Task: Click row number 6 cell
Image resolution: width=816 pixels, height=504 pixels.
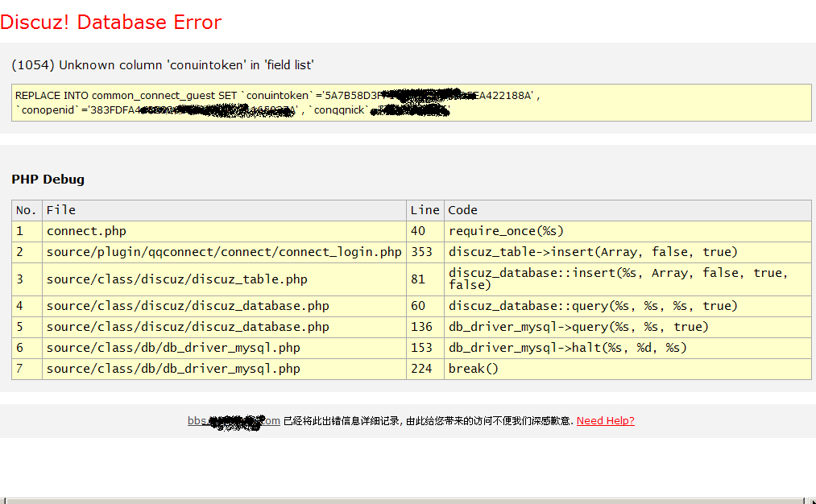Action: coord(27,348)
